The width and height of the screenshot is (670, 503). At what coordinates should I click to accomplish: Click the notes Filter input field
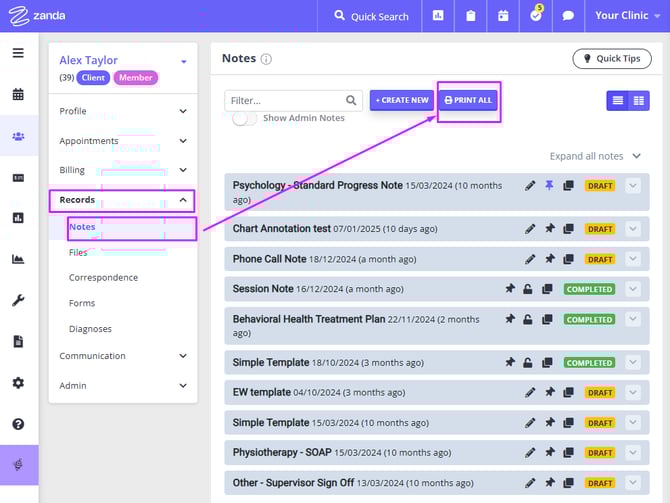285,100
